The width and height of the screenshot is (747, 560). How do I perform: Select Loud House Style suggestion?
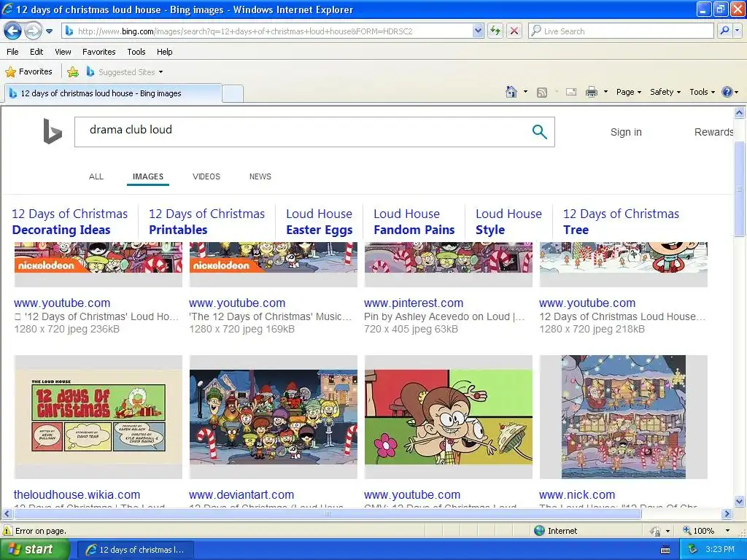tap(508, 222)
